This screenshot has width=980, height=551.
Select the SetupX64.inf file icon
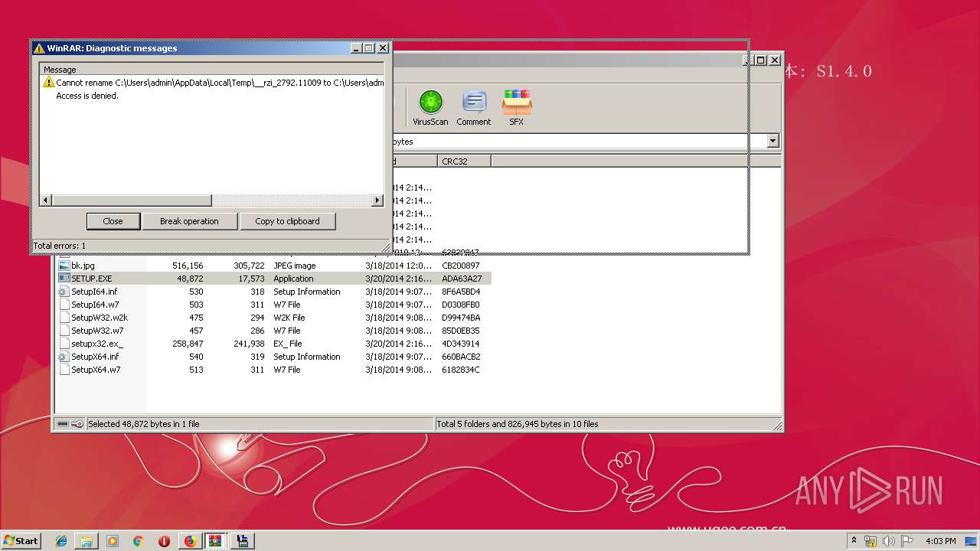pos(64,357)
